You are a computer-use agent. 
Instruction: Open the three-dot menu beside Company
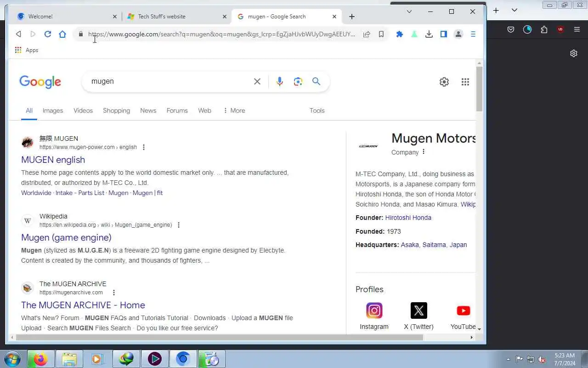point(424,152)
